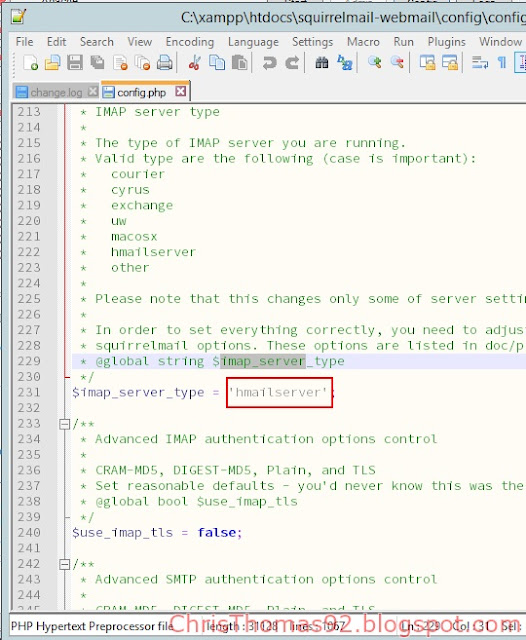
Task: Click 'PHP Hypertext Preprocessor file' in status bar
Action: tap(92, 627)
